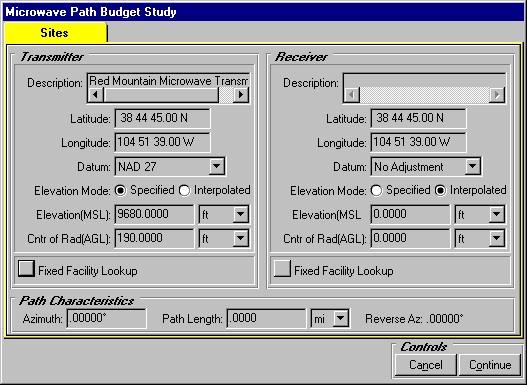Screen dimensions: 527x385
Task: Click receiver description scroll right arrow
Action: point(497,95)
